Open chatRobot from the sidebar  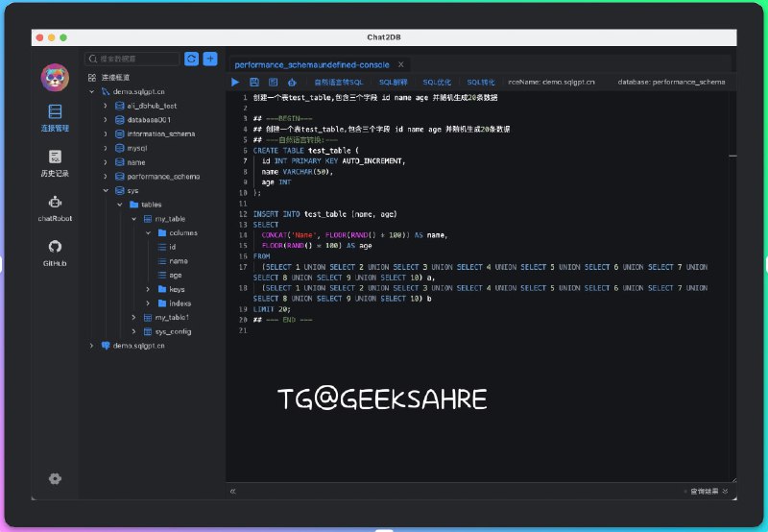(x=55, y=208)
